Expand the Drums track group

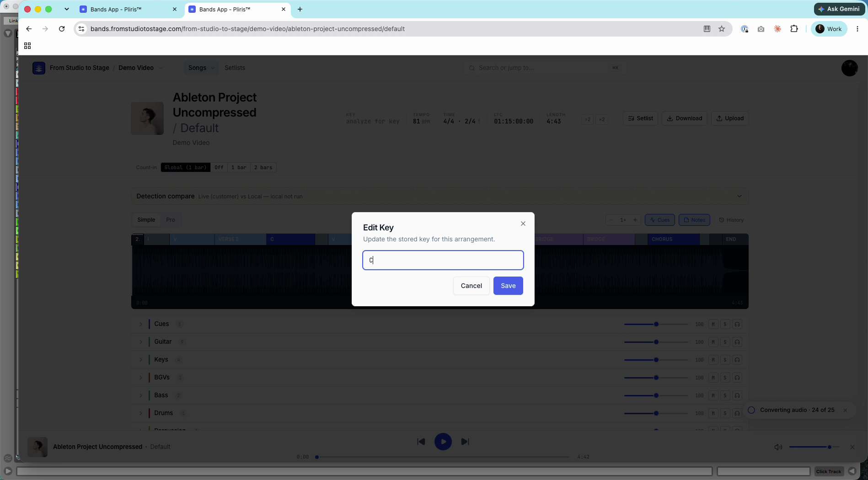(x=141, y=413)
